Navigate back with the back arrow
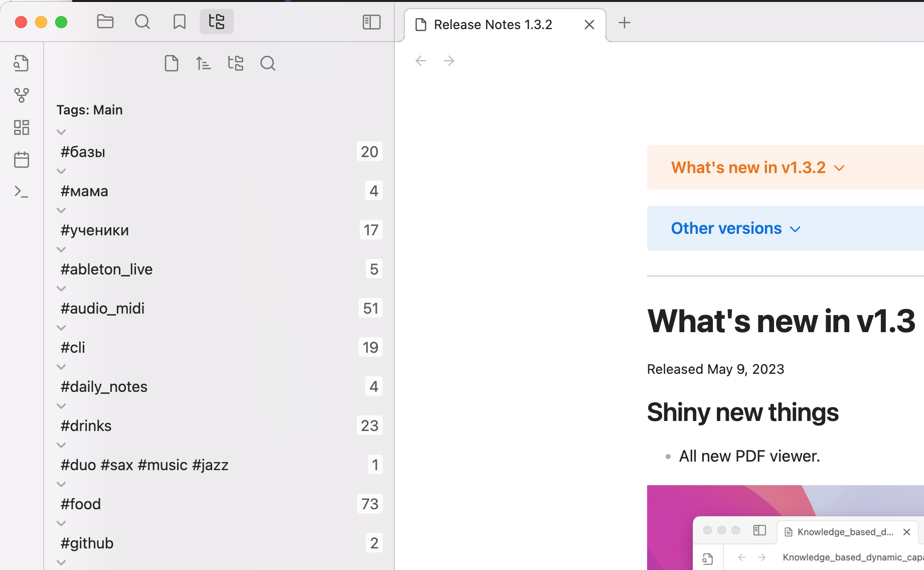924x570 pixels. (x=420, y=60)
